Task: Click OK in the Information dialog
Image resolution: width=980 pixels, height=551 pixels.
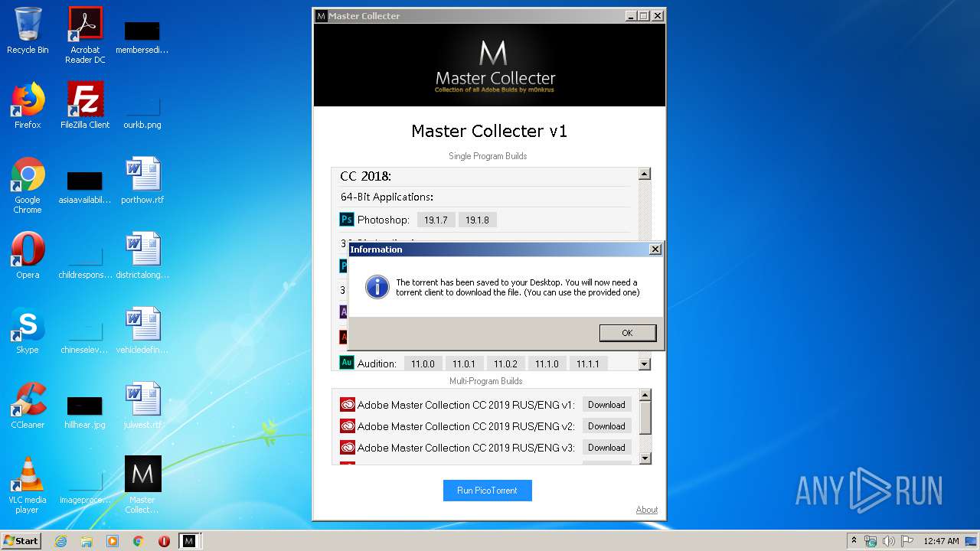Action: point(628,333)
